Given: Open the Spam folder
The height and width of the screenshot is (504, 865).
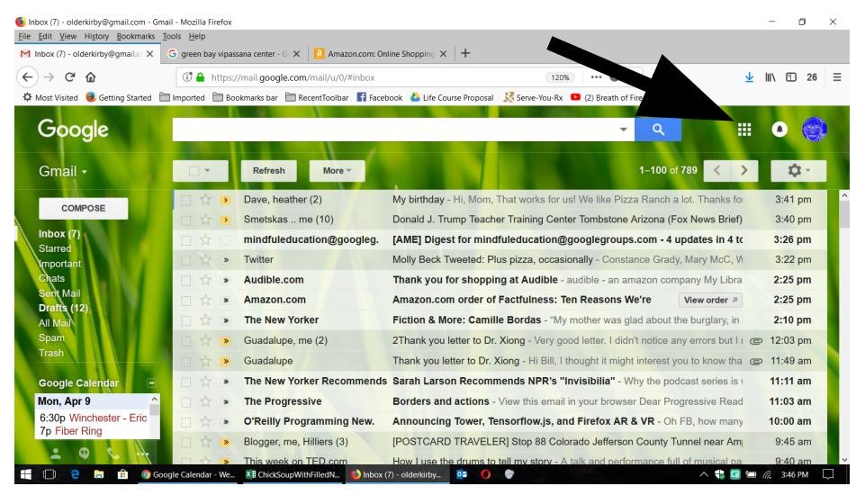Looking at the screenshot, I should tap(51, 337).
